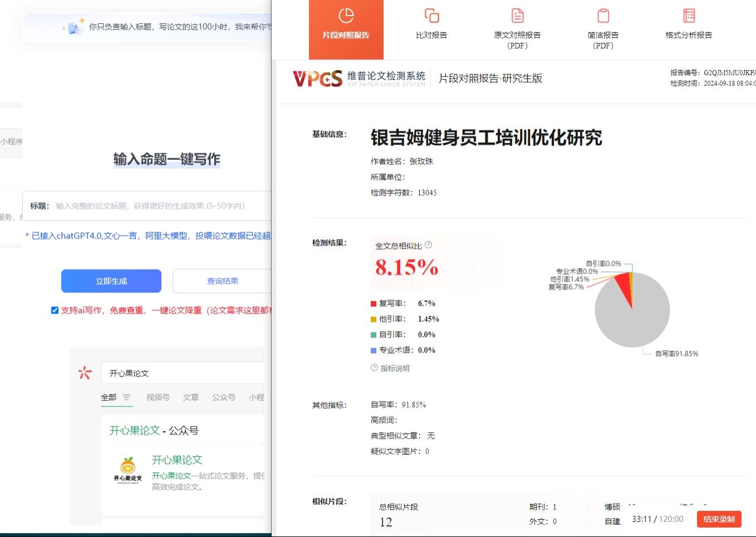This screenshot has height=537, width=756.
Task: Click the 作者姓名: 张玫珠 text
Action: [402, 162]
